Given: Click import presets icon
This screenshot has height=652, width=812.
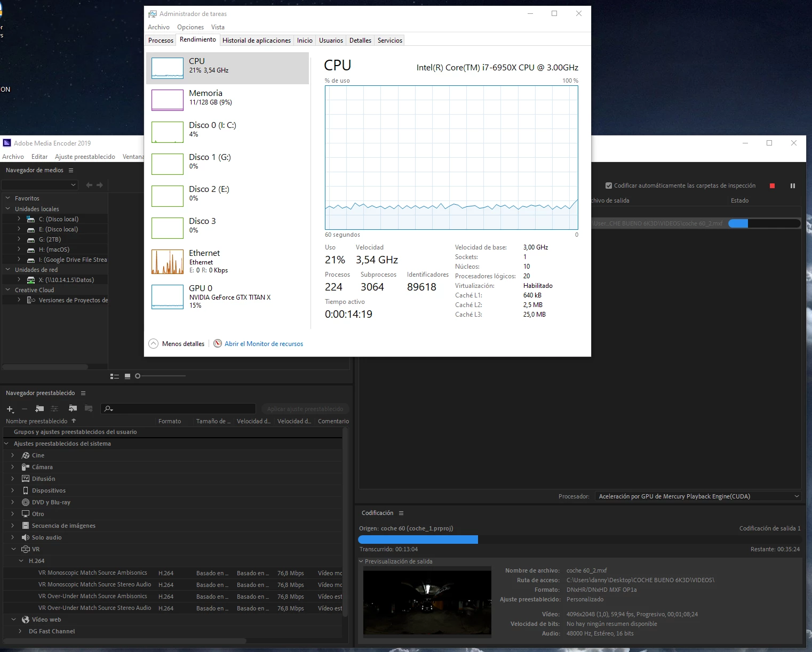Looking at the screenshot, I should [x=73, y=408].
